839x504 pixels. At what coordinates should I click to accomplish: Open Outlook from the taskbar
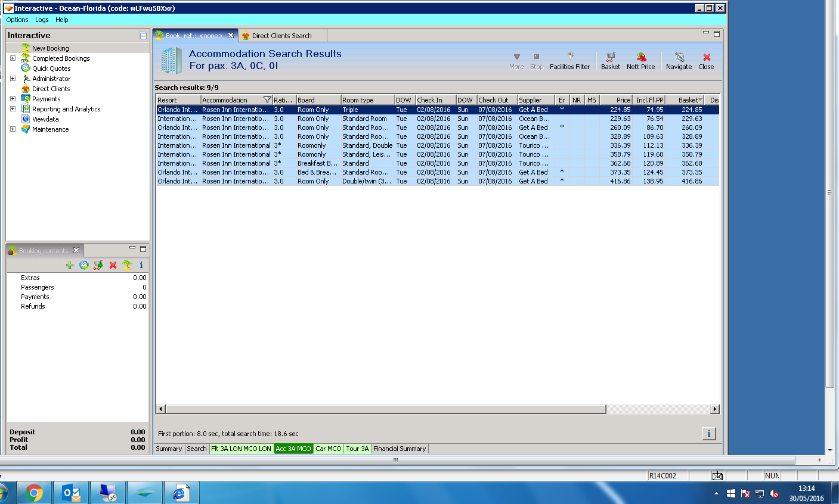(71, 493)
